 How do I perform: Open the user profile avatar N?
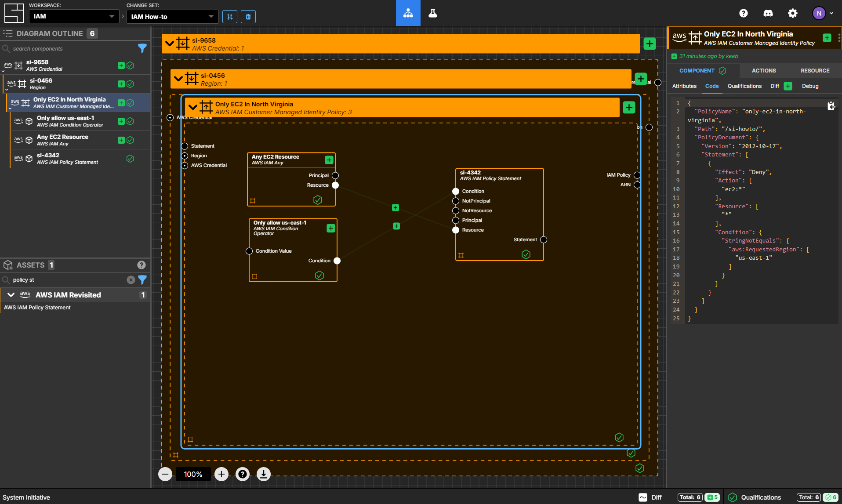point(819,13)
